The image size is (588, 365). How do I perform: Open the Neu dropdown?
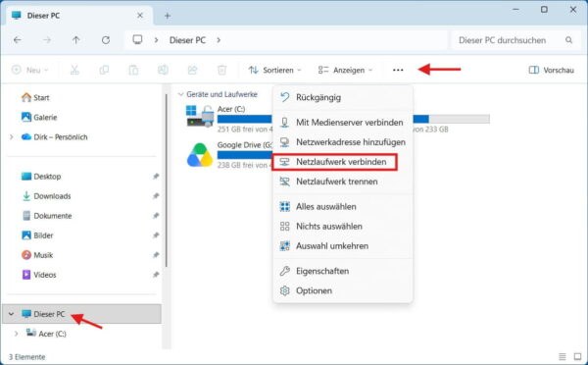click(30, 70)
